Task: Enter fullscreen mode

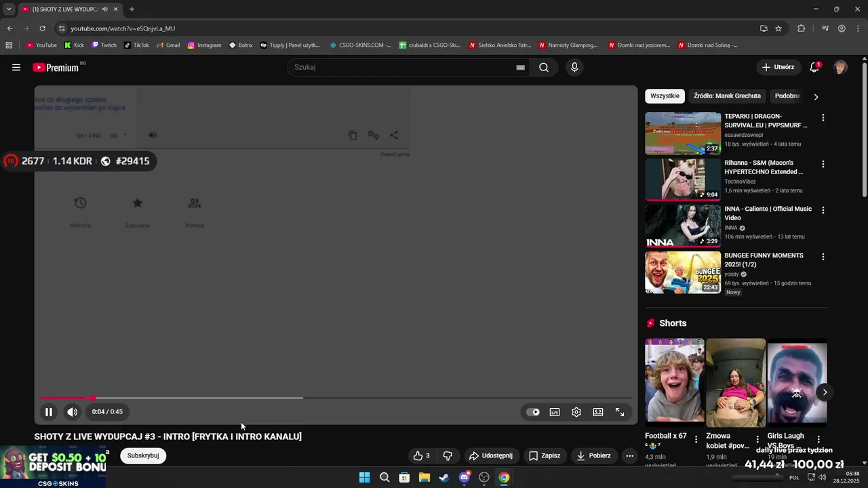Action: click(x=620, y=411)
